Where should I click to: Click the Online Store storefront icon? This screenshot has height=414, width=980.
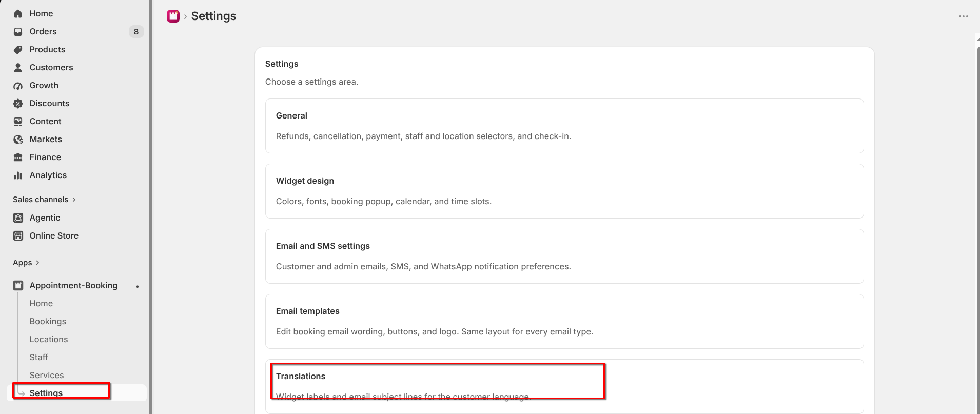(x=18, y=235)
